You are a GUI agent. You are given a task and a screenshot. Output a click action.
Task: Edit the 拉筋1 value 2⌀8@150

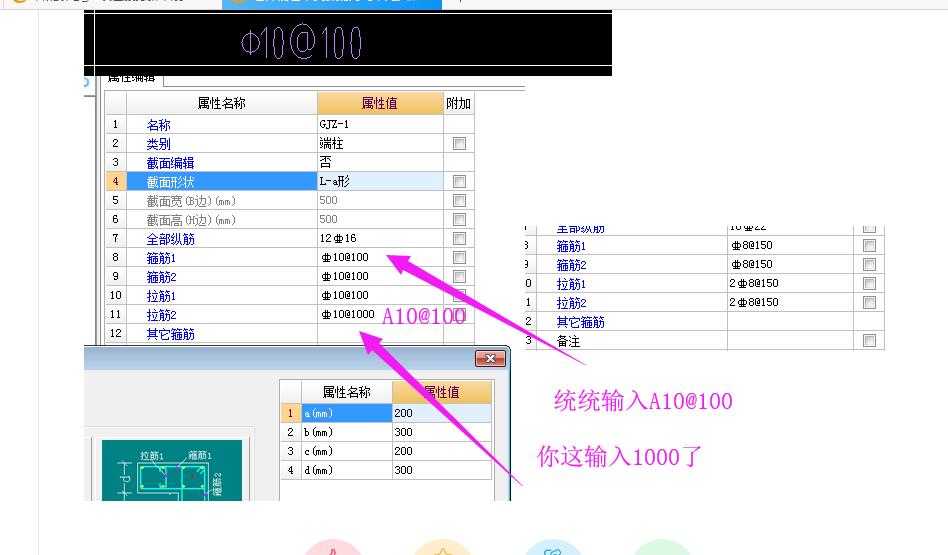(790, 284)
